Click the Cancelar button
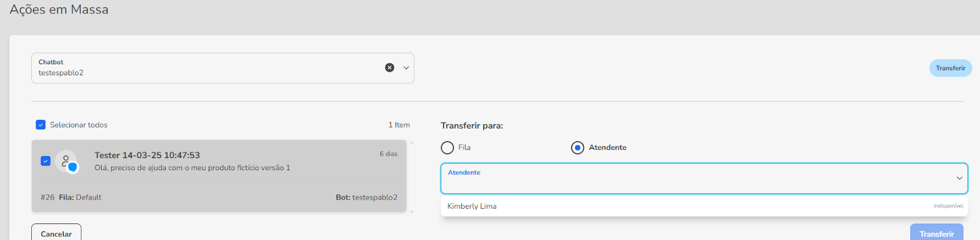Viewport: 980px width, 240px height. pos(56,233)
